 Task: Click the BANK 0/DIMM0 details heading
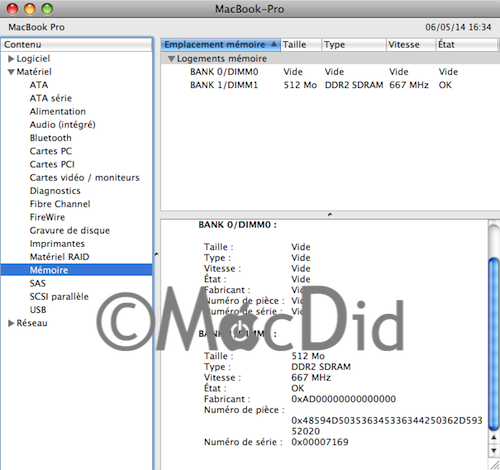coord(237,225)
